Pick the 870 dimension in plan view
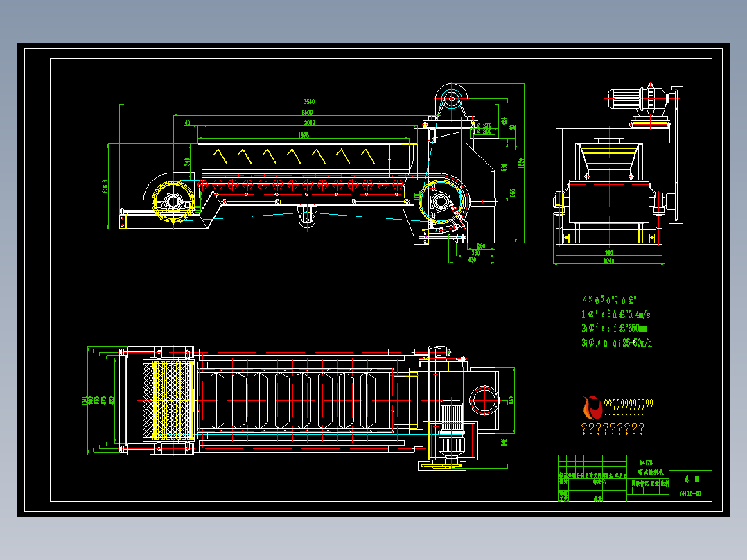747x560 pixels. pos(104,401)
